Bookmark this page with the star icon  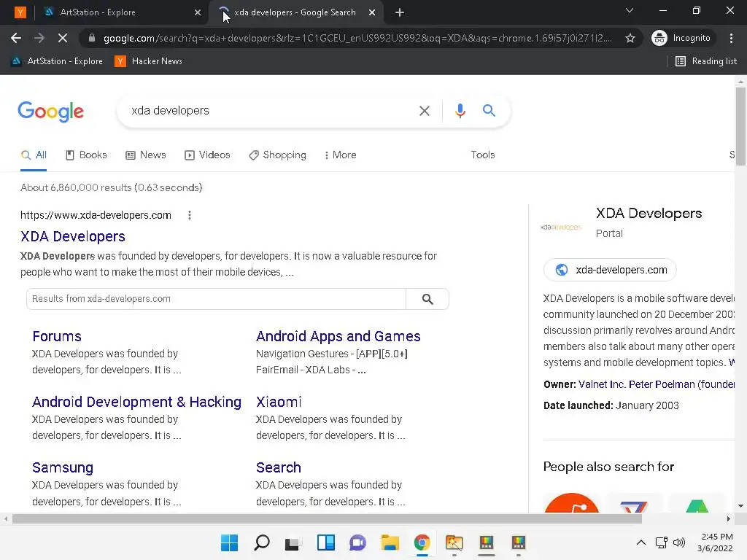click(x=630, y=38)
